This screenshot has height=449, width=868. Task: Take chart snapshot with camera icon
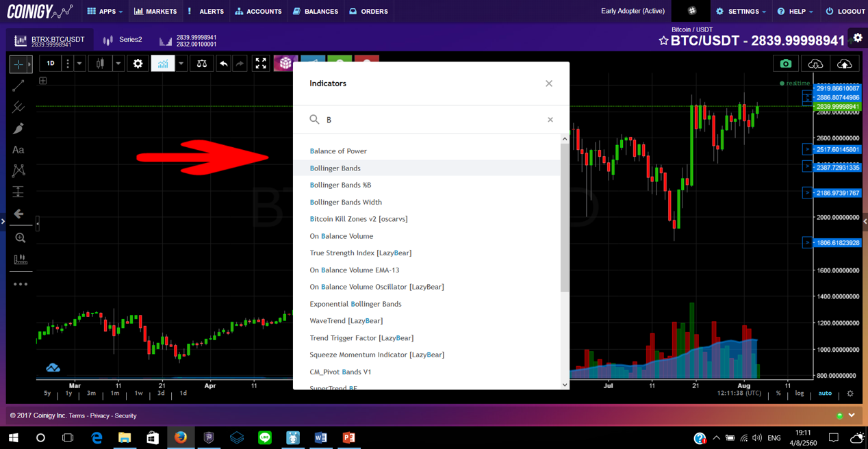(786, 64)
